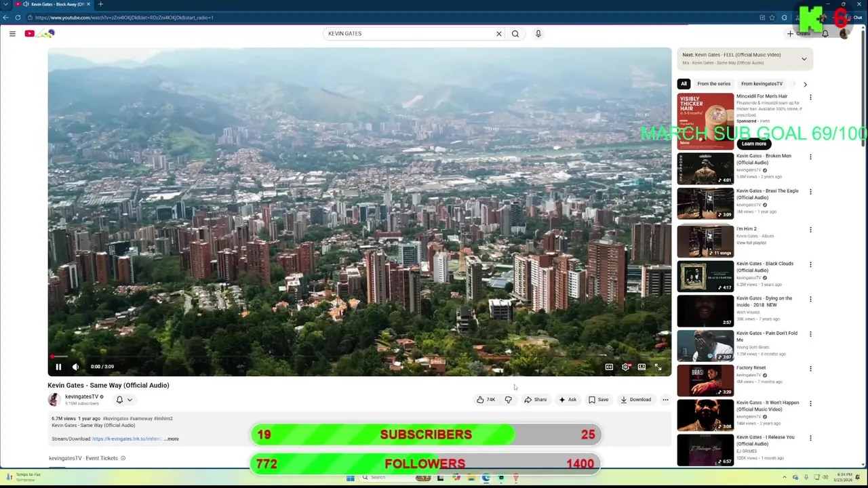
Task: Open options menu for Factory Reset
Action: tap(810, 369)
